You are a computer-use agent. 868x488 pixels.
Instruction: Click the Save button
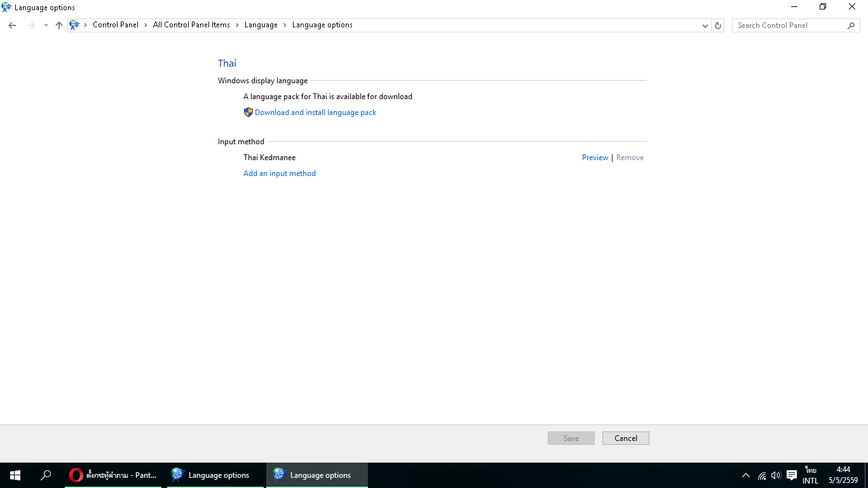571,438
